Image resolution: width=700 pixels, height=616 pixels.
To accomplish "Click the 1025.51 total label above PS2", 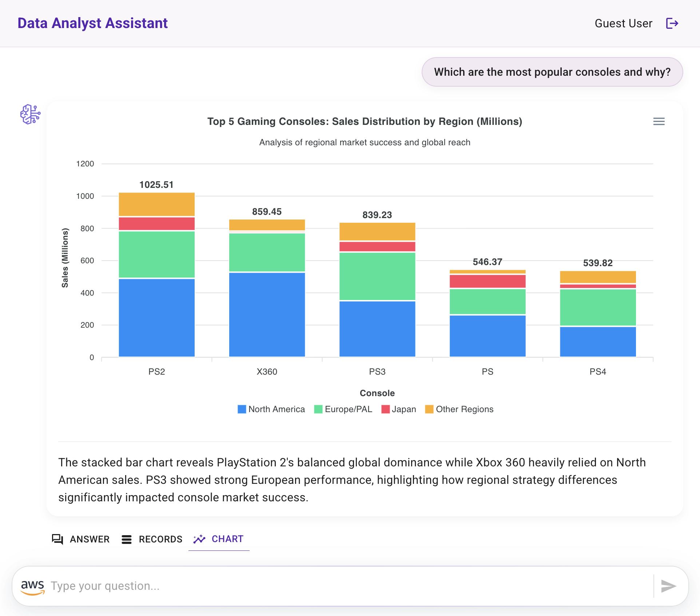I will point(156,185).
